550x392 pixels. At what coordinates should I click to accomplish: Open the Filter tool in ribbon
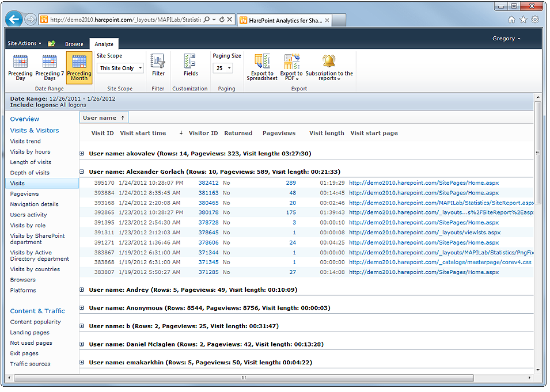point(158,65)
